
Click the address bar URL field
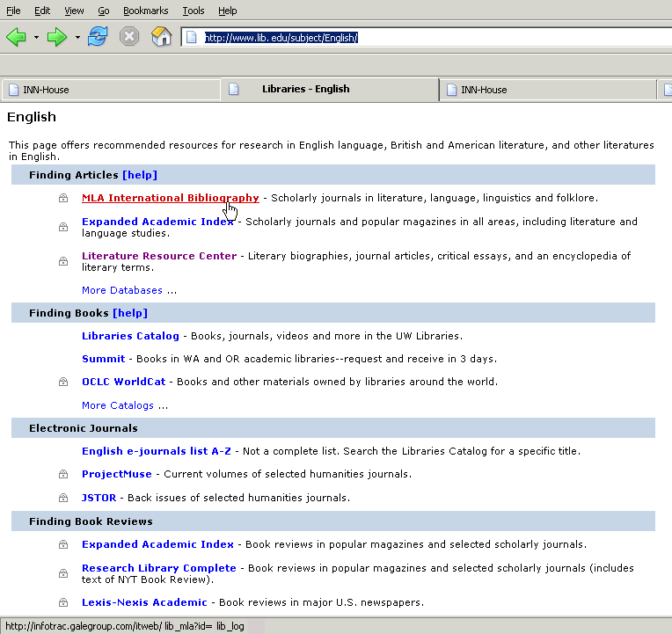427,38
